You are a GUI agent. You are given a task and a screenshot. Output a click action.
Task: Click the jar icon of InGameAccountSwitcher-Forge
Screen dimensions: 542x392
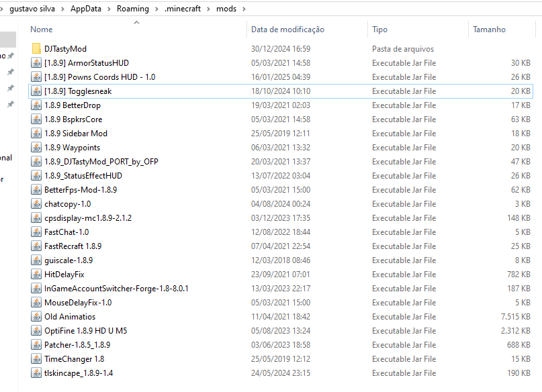click(36, 289)
